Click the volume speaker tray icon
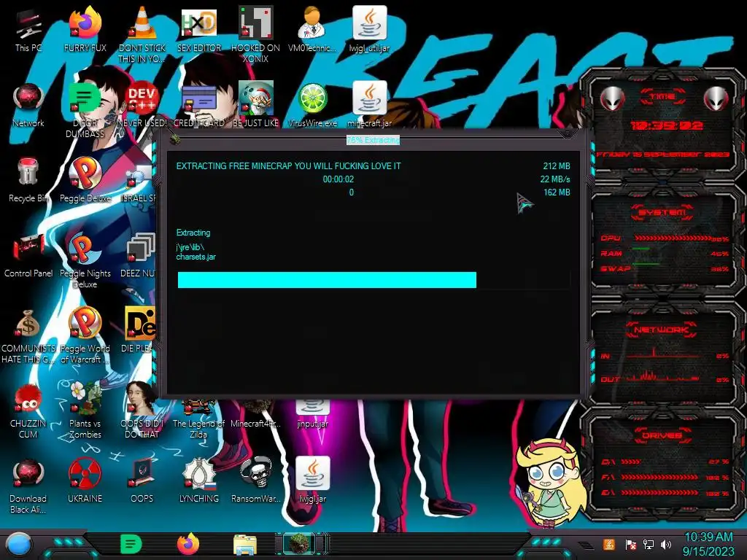The height and width of the screenshot is (560, 747). (x=666, y=544)
